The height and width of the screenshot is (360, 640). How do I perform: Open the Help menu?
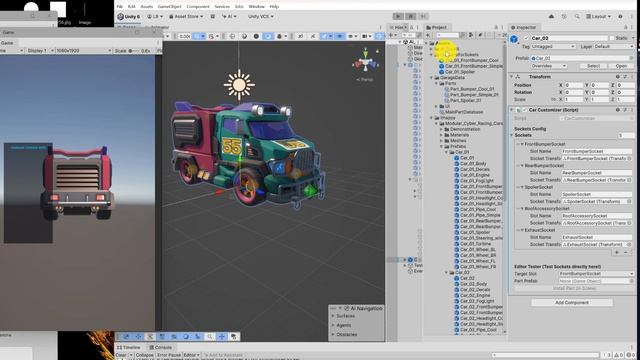tap(274, 7)
